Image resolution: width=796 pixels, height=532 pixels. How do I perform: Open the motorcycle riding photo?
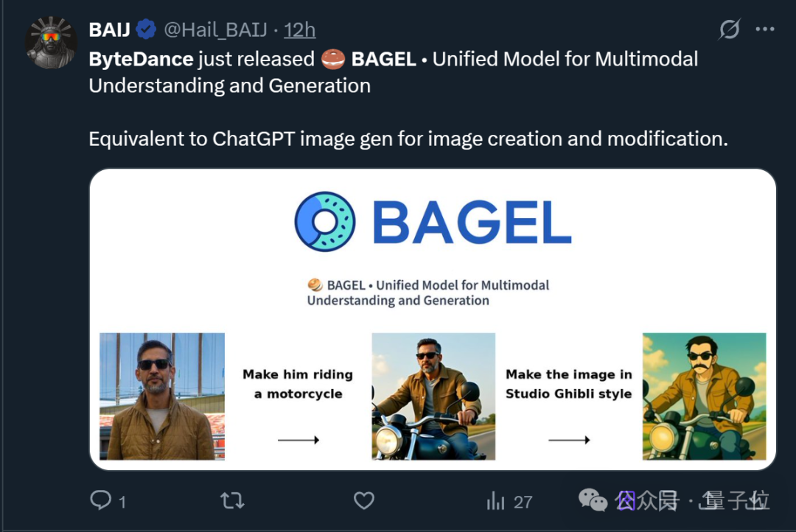pos(433,396)
